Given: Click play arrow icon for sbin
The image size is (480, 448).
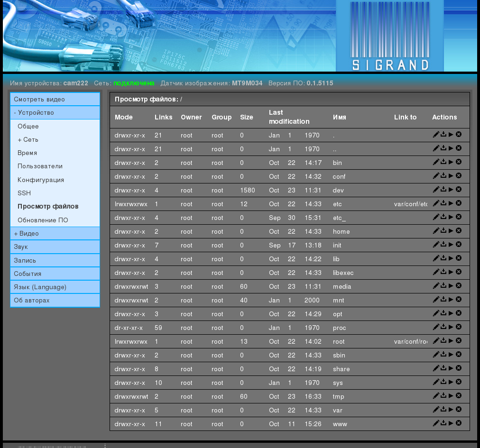Looking at the screenshot, I should [x=451, y=355].
